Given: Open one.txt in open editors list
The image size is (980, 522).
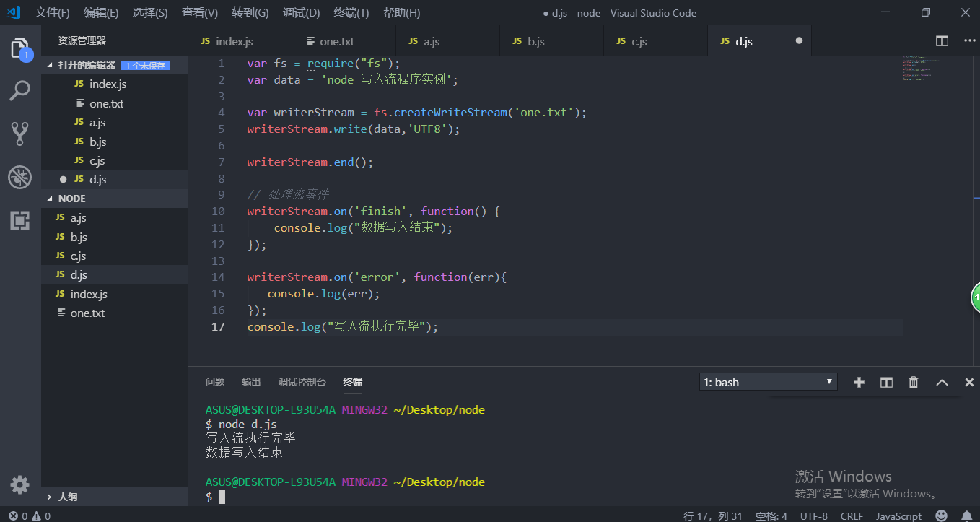Looking at the screenshot, I should (x=115, y=103).
